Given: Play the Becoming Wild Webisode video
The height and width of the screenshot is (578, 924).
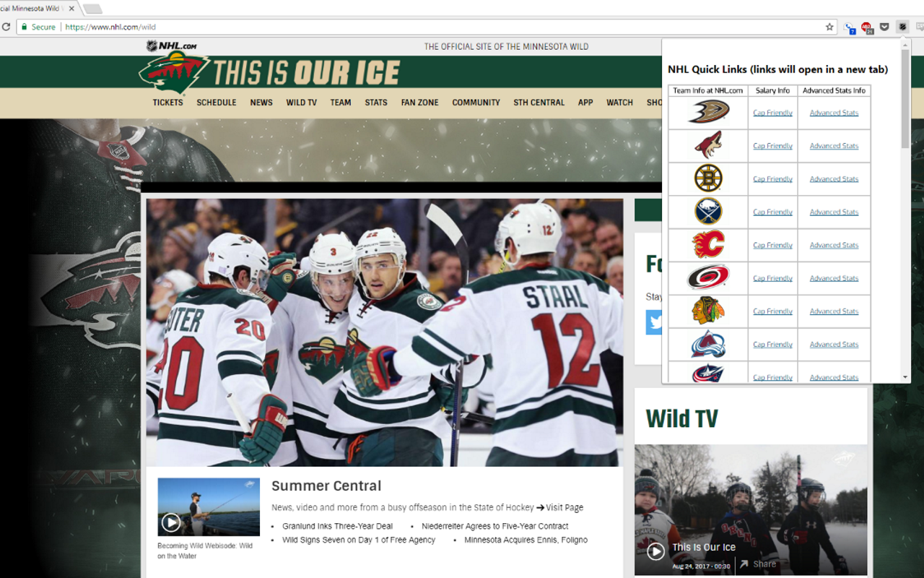Looking at the screenshot, I should [x=171, y=522].
